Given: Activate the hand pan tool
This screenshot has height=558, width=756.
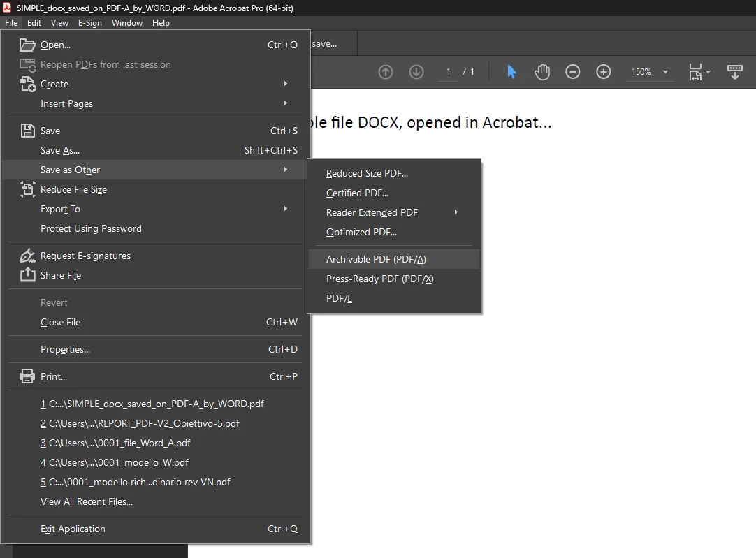Looking at the screenshot, I should (542, 72).
